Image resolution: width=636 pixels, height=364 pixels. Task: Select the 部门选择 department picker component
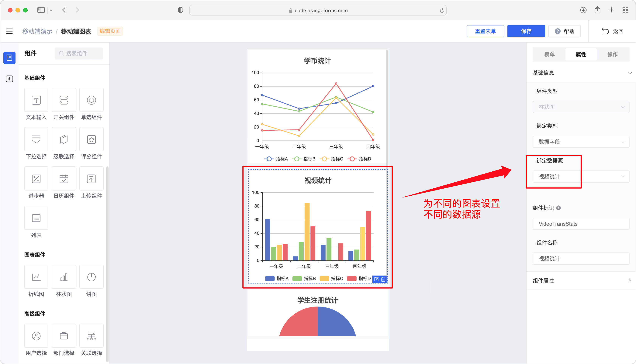tap(64, 336)
